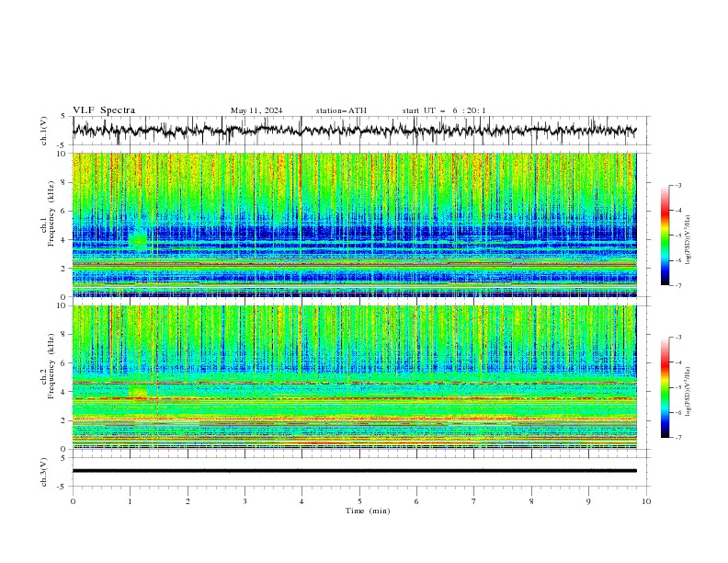This screenshot has height=563, width=728.
Task: Click the "-3" label on ch.1 color bar
Action: 678,185
